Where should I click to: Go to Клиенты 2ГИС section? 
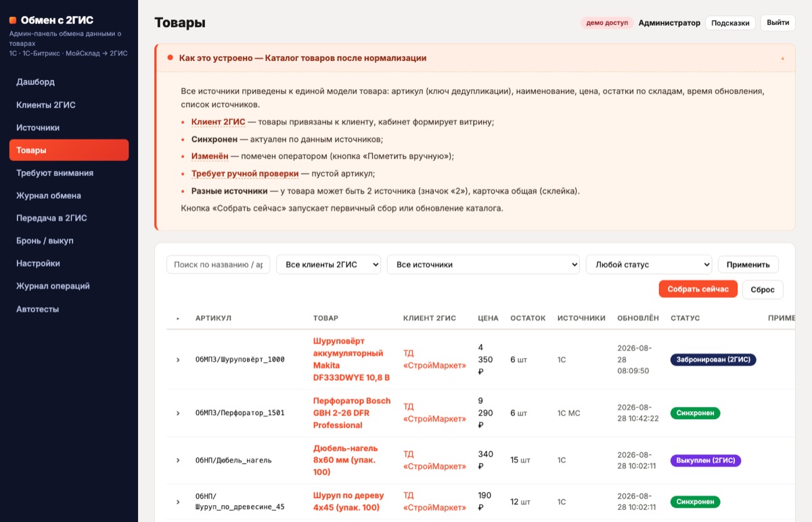click(x=69, y=105)
